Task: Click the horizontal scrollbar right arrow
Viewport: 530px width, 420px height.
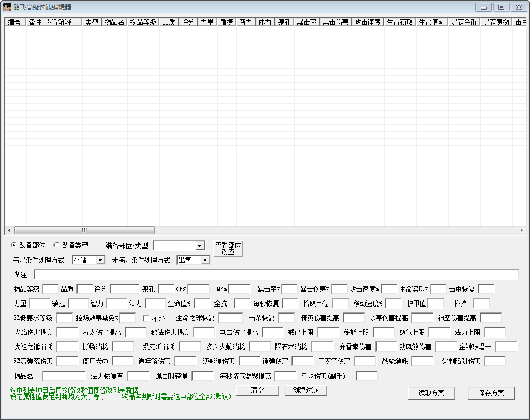Action: [x=521, y=230]
